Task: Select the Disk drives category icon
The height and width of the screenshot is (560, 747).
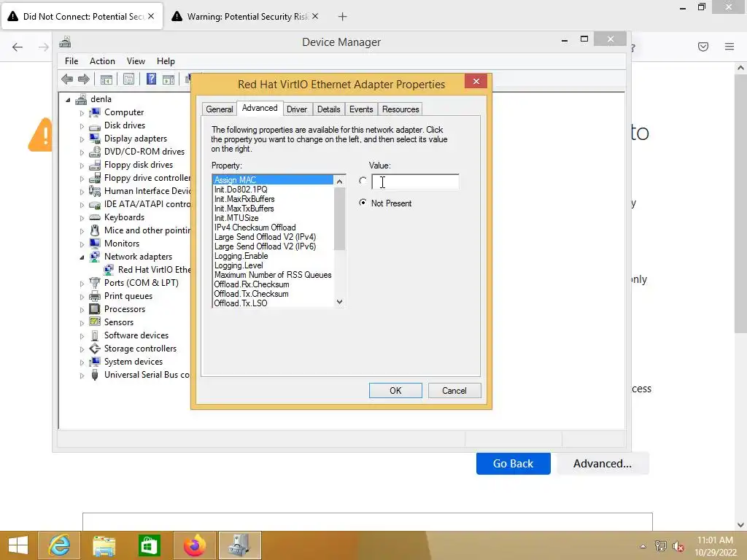Action: coord(95,125)
